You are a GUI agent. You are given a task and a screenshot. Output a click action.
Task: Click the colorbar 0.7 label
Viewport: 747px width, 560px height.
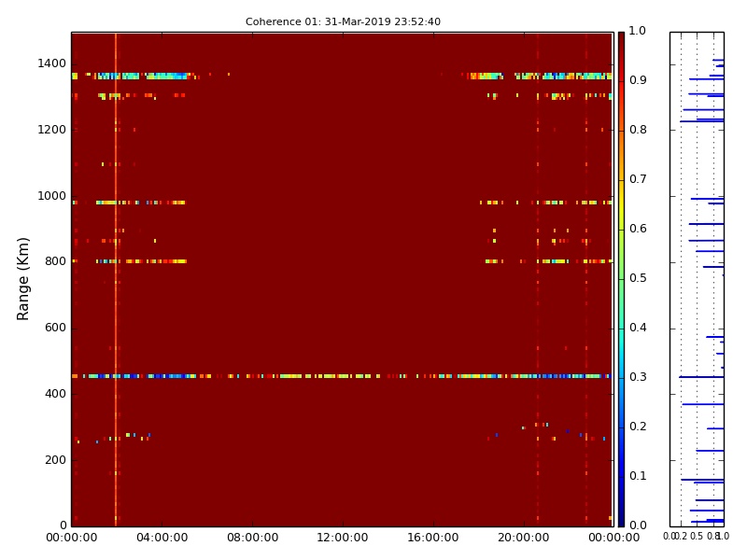(638, 179)
